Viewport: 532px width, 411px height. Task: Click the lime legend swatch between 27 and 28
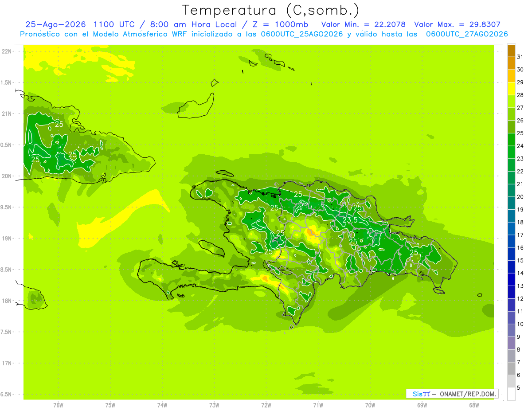511,102
